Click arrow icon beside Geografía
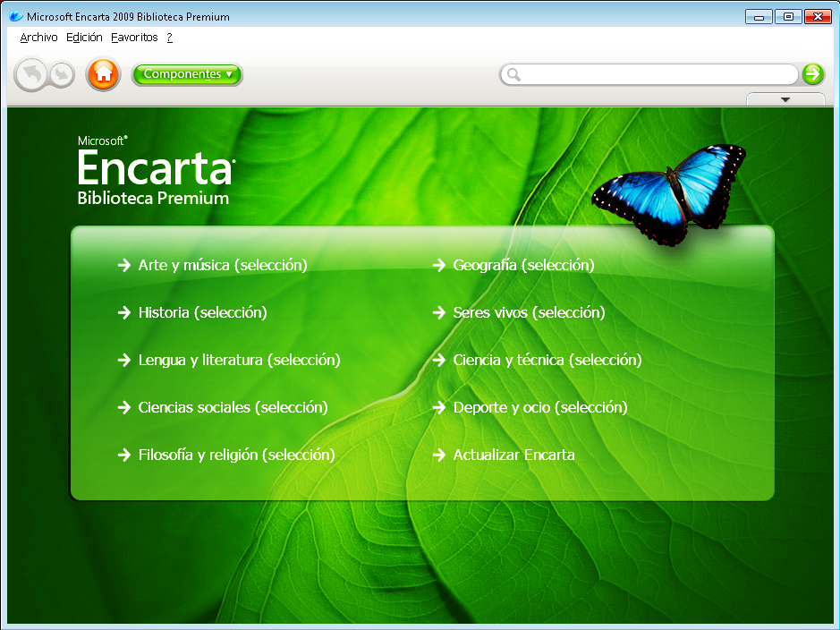The width and height of the screenshot is (840, 630). pyautogui.click(x=439, y=265)
